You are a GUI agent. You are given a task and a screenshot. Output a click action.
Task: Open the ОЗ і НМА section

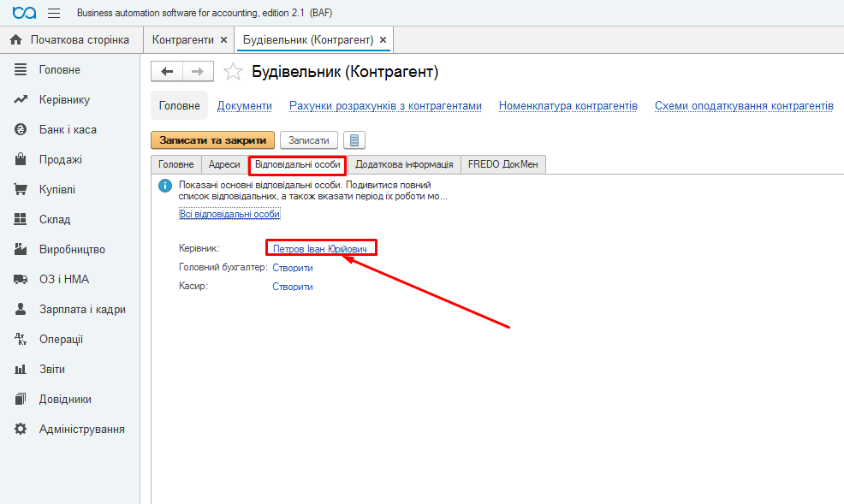point(64,280)
